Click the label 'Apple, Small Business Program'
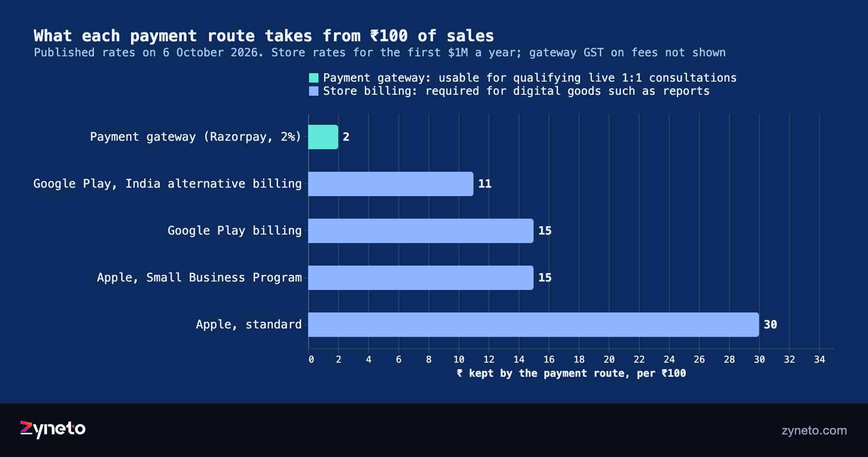Image resolution: width=868 pixels, height=457 pixels. tap(199, 278)
